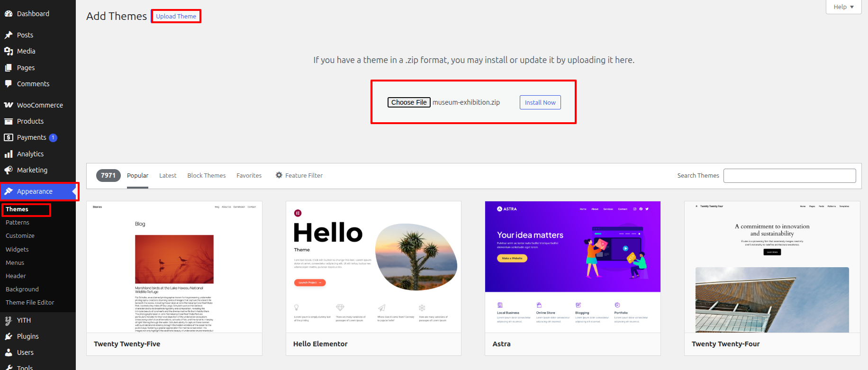This screenshot has width=868, height=370.
Task: Switch to the Block Themes tab
Action: 207,175
